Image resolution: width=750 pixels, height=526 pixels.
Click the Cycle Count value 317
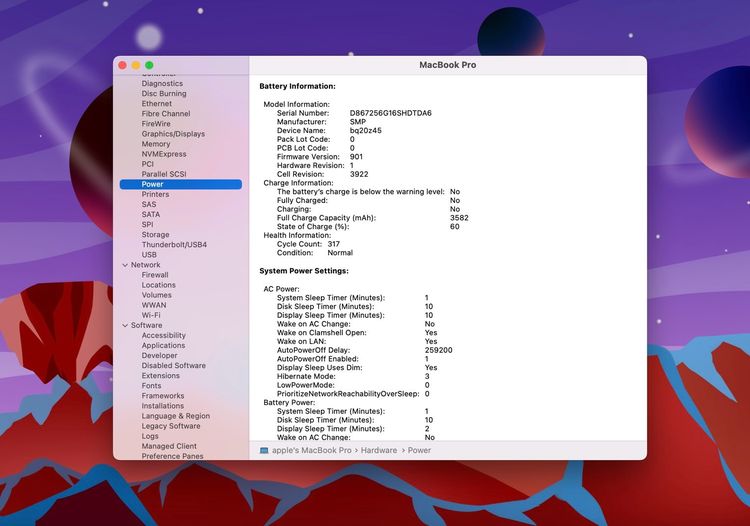click(x=333, y=244)
